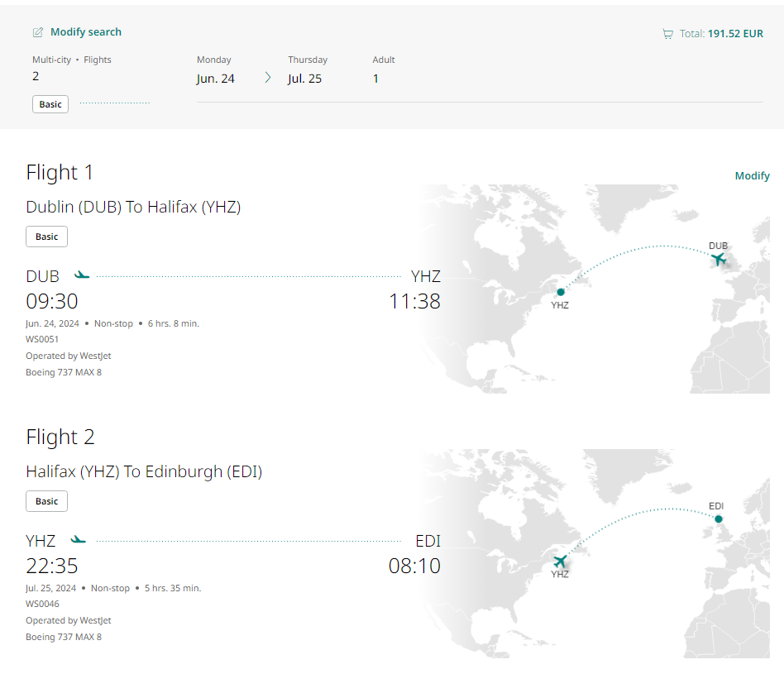Click the EDI arrival airport code in Flight 2
784x674 pixels.
pos(428,541)
